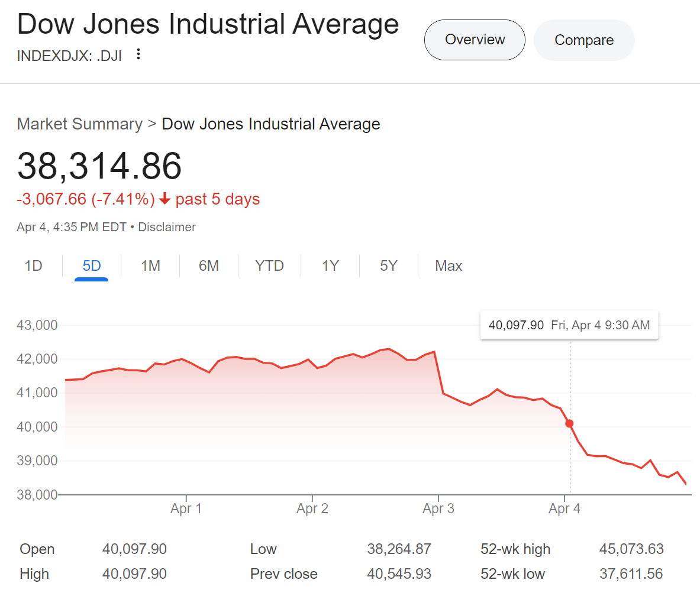Switch to the 1M time range
700x593 pixels.
[x=150, y=266]
